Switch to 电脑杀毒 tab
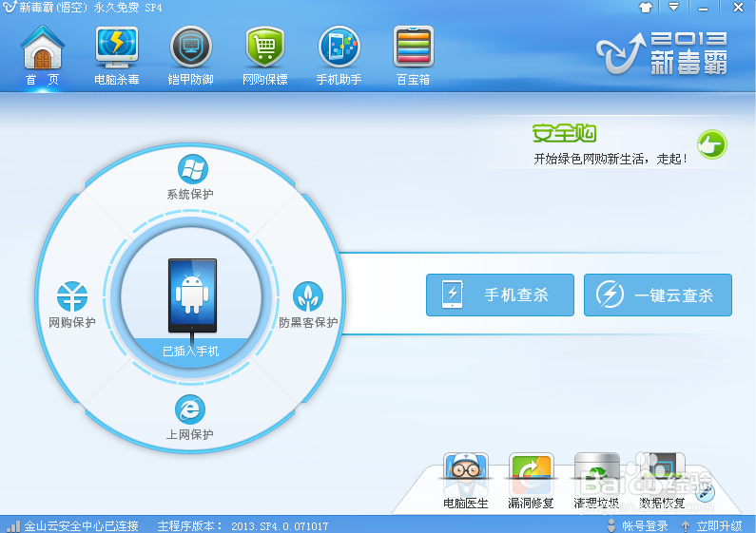The image size is (756, 533). [117, 55]
